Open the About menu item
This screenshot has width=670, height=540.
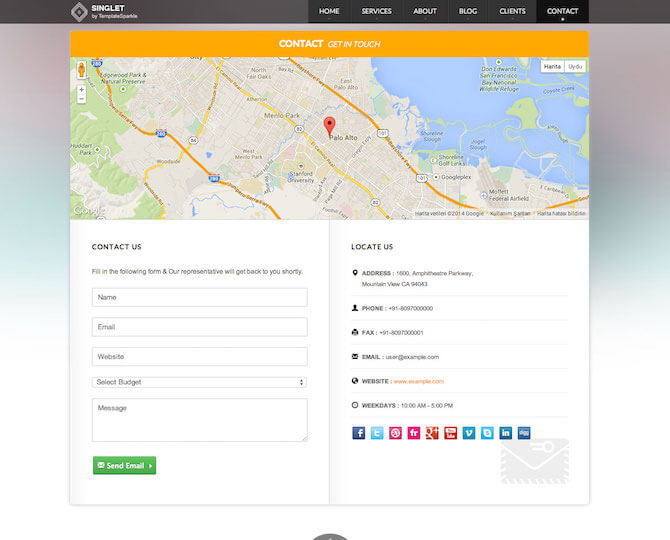pos(425,12)
